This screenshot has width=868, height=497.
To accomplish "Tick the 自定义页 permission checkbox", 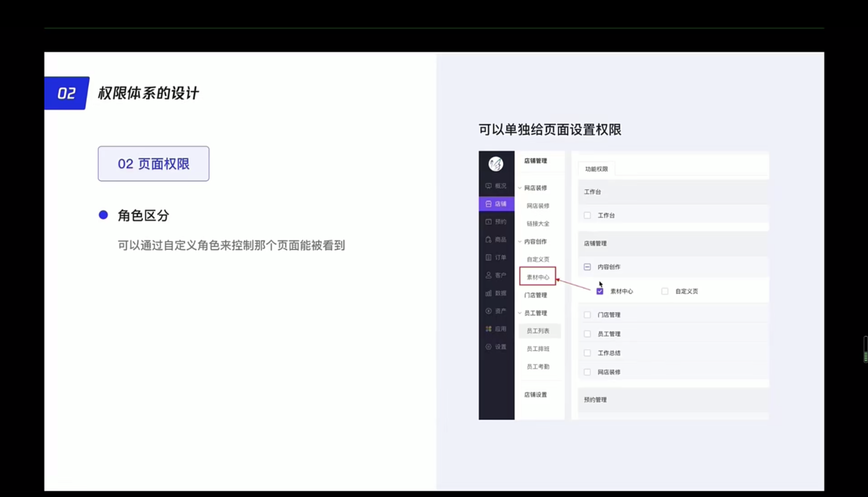I will [x=664, y=291].
